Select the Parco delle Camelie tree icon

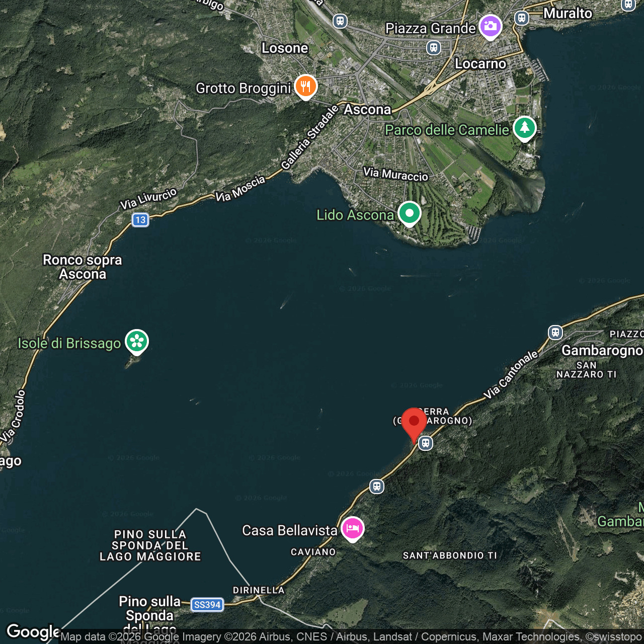coord(524,128)
